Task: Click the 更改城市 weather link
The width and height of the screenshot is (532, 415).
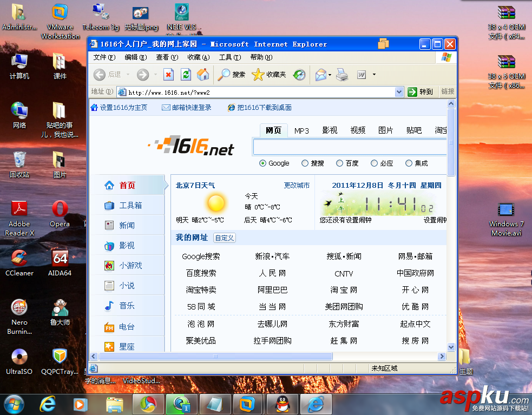Action: point(297,185)
